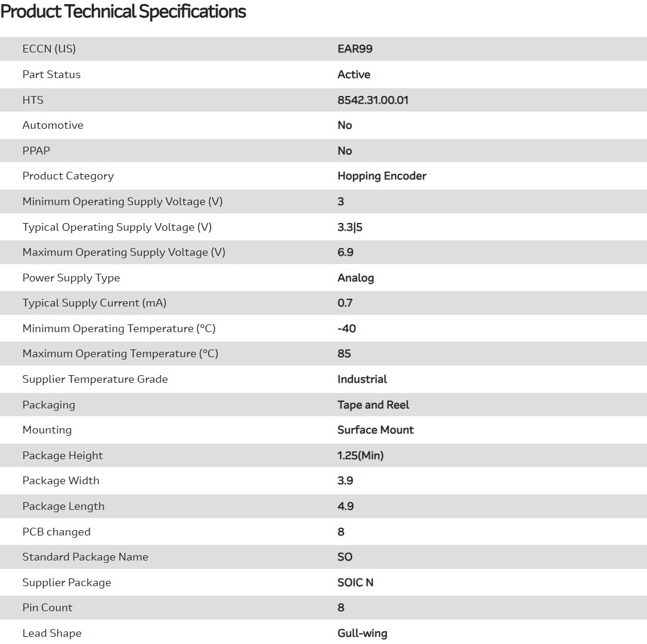647x644 pixels.
Task: Click the Analog power supply value
Action: pos(355,278)
